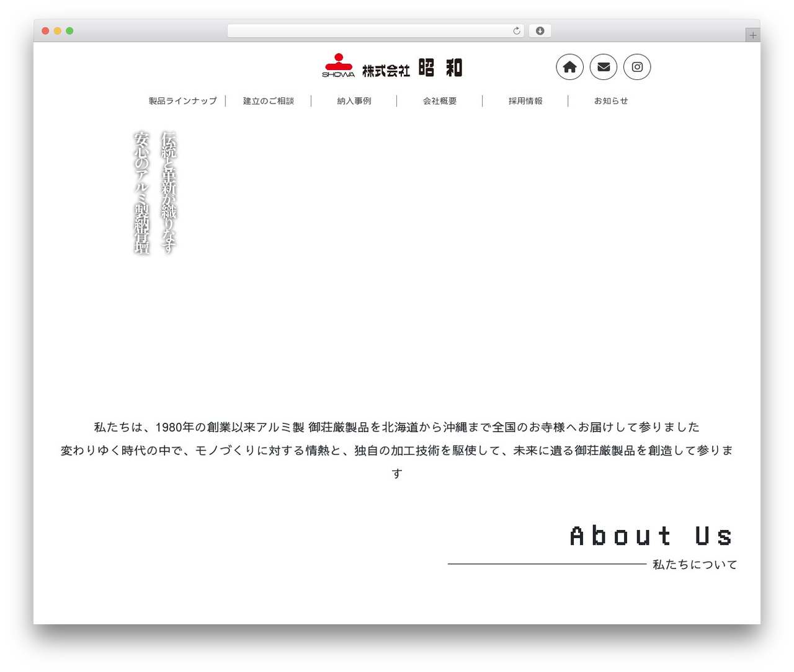794x672 pixels.
Task: Open お知らせ menu item
Action: (x=611, y=101)
